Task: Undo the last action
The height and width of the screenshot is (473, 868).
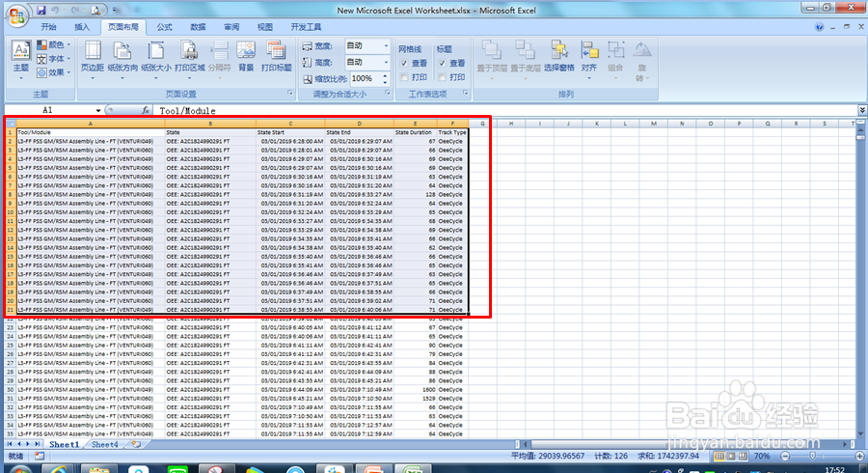Action: (x=55, y=10)
